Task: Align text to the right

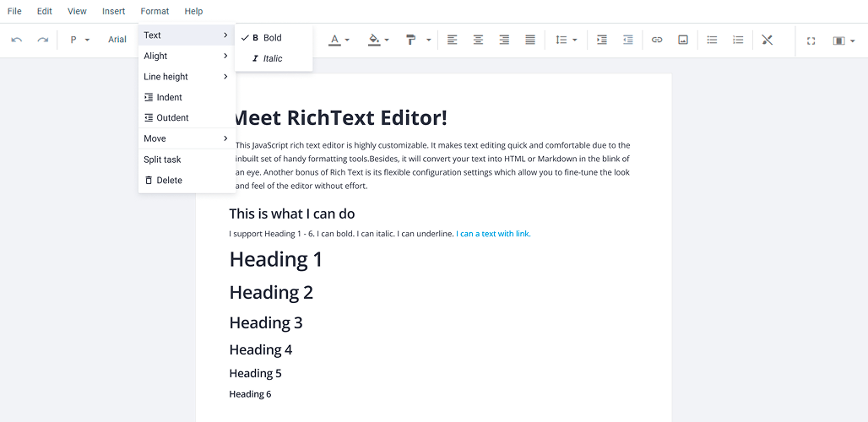Action: pos(504,40)
